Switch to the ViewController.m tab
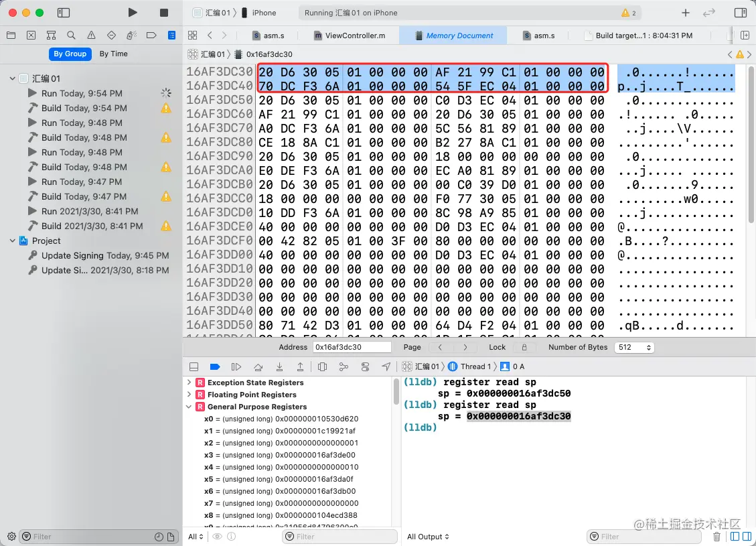 coord(350,36)
